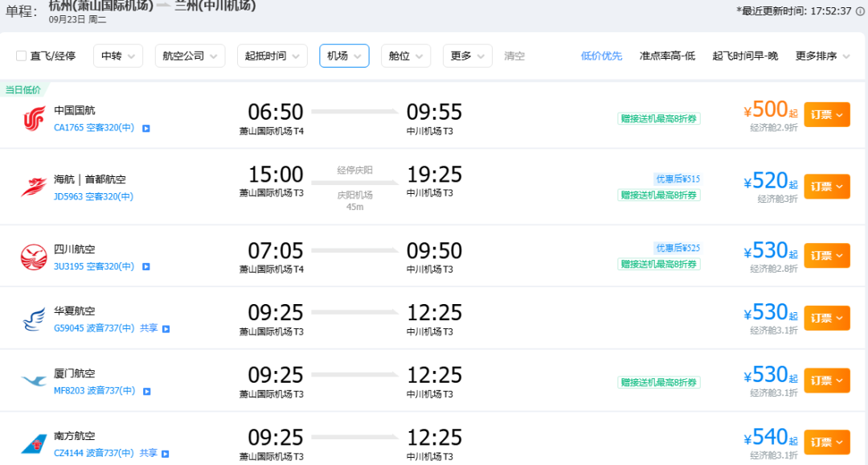Screen dimensions: 868x465
Task: Click the China Express G59045 logo
Action: click(34, 320)
